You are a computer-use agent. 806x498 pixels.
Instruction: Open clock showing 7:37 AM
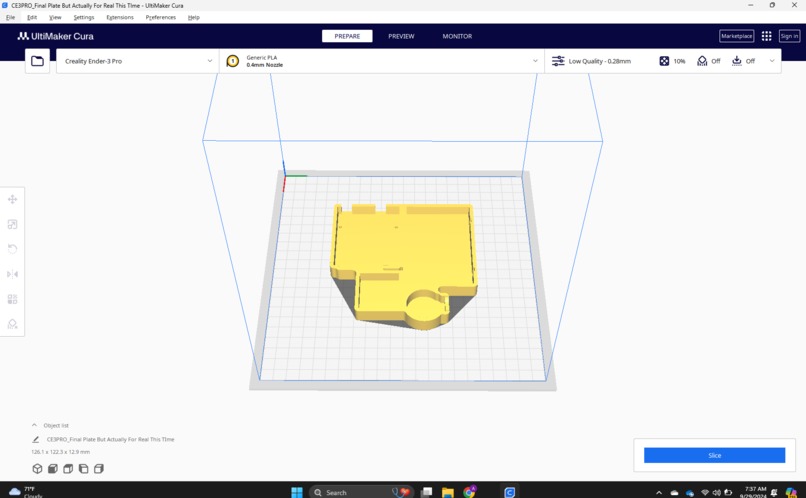[755, 492]
